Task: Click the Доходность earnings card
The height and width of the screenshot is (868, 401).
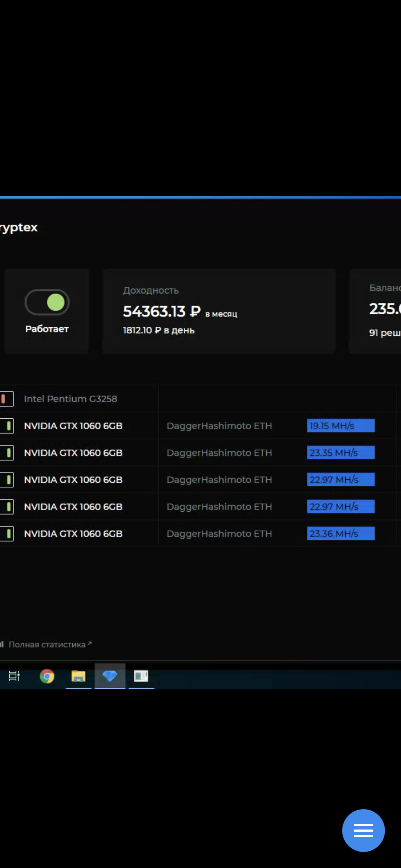Action: tap(219, 311)
